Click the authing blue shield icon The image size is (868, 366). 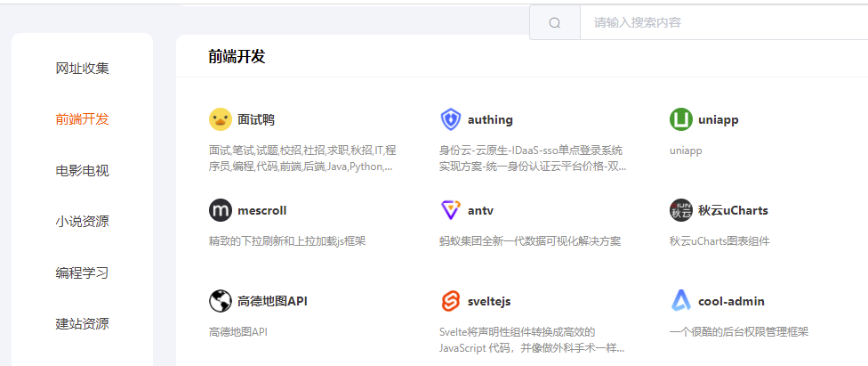451,119
